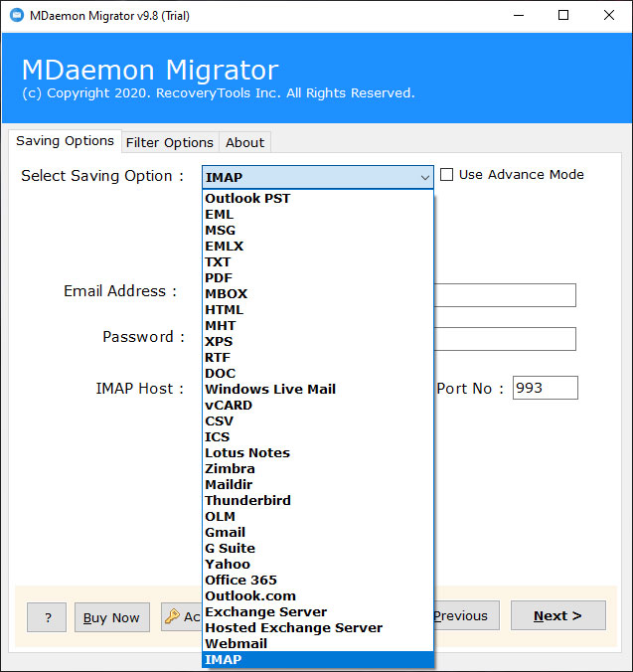Focus the Email Address input field

(505, 295)
